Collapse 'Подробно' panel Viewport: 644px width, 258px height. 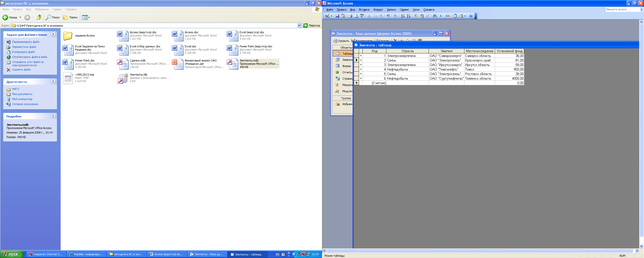point(53,116)
